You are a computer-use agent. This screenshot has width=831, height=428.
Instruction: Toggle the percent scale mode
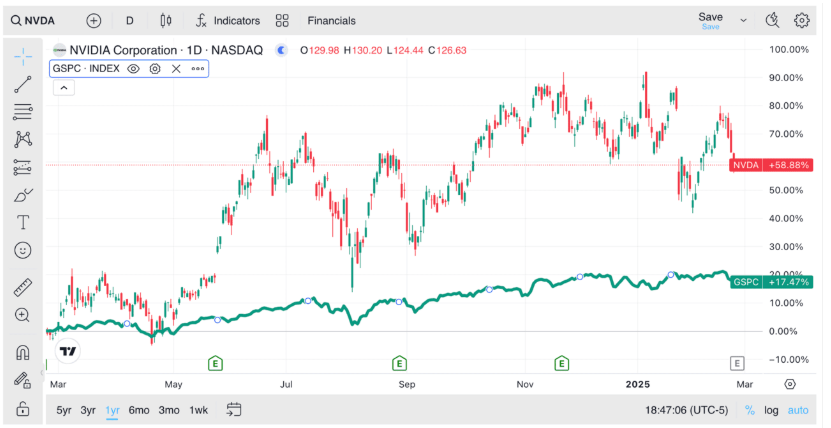(x=749, y=410)
